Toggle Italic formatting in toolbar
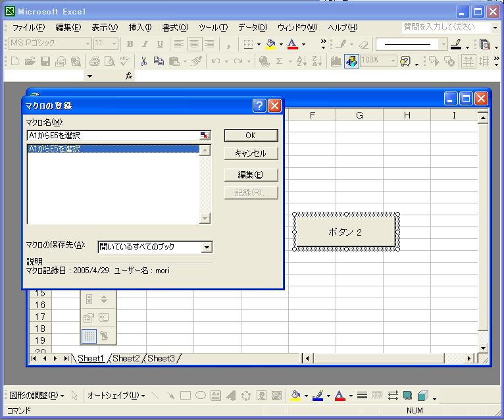 point(145,43)
